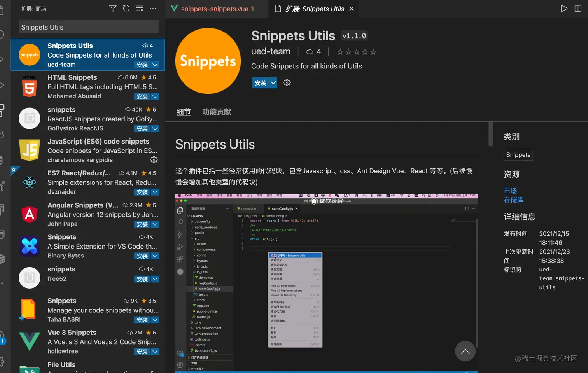Select the 扩展: Snippets Utils tab
Viewport: 588px width, 373px height.
314,9
